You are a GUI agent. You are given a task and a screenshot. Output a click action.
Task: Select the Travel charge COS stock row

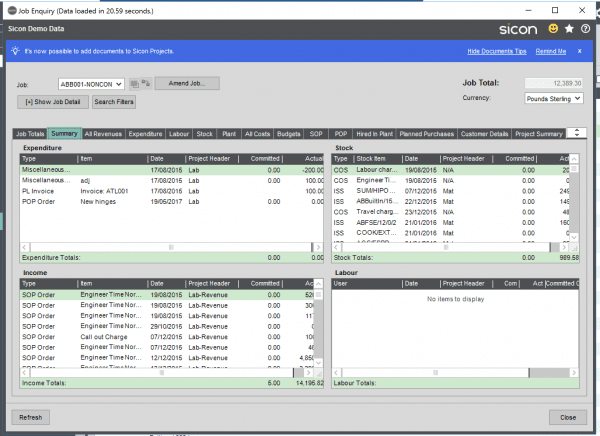(x=451, y=212)
